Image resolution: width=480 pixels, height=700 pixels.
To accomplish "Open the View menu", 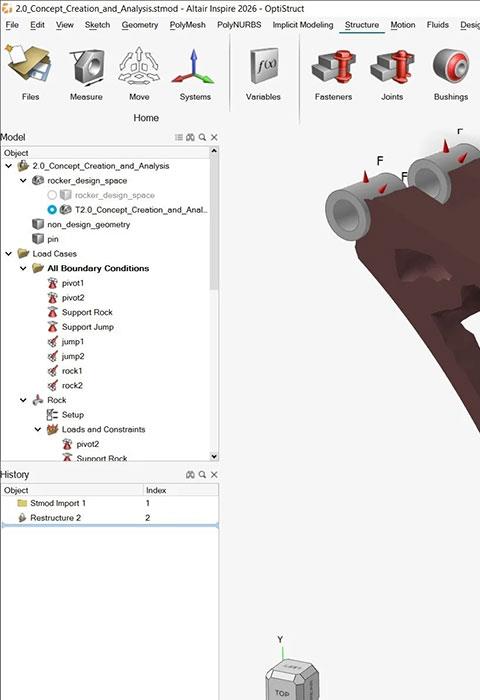I will point(65,25).
